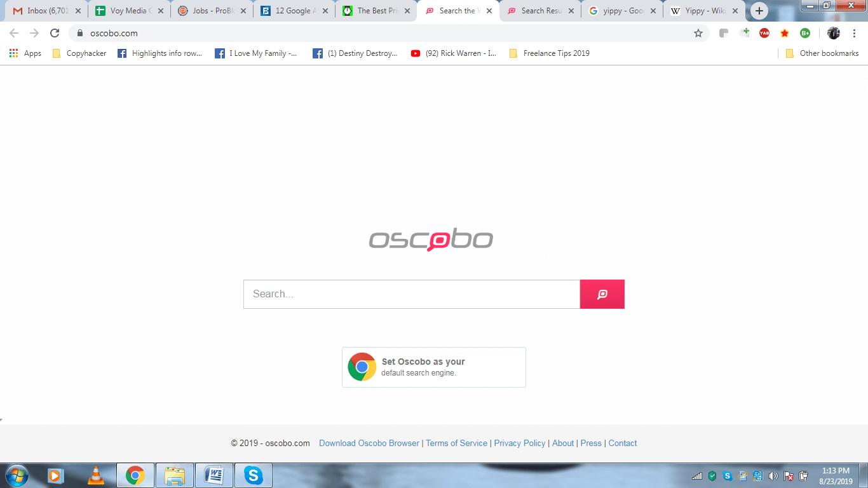Click the Chrome taskbar icon
Screen dimensions: 868x488
pos(135,475)
